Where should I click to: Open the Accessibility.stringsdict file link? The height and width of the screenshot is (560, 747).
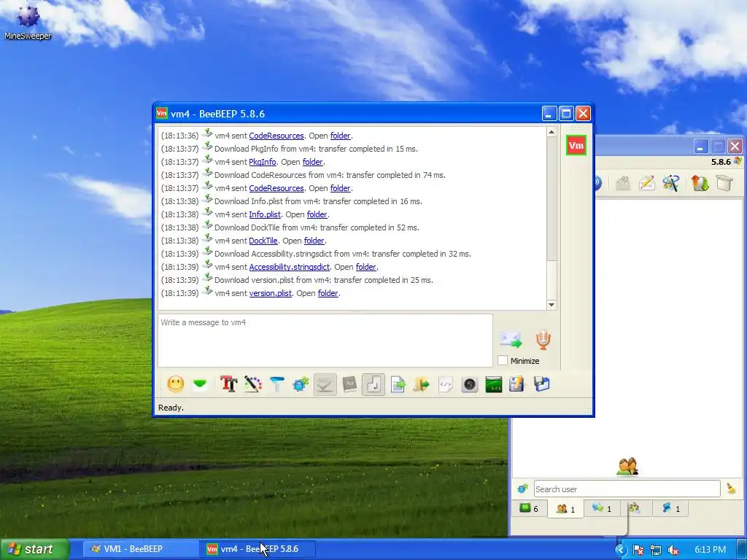(x=289, y=267)
